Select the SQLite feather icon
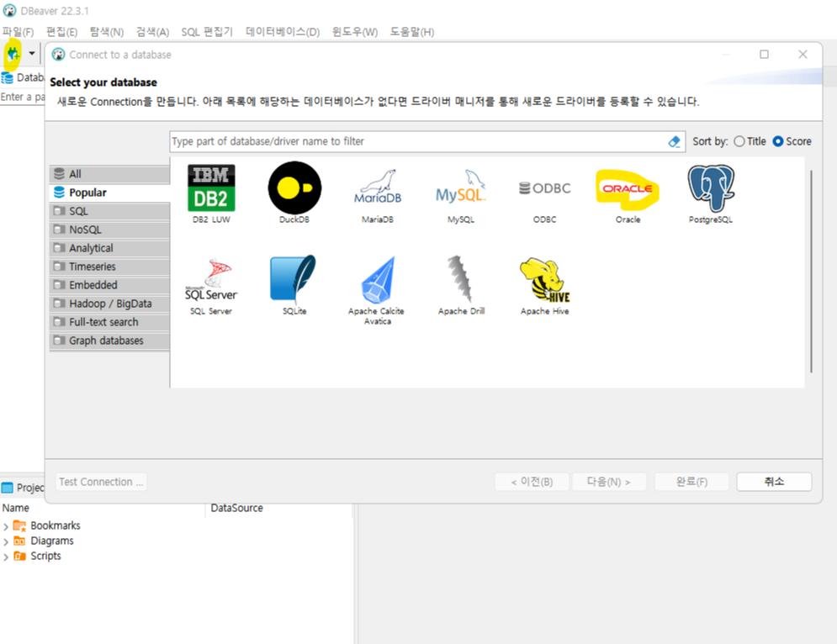 click(x=293, y=278)
